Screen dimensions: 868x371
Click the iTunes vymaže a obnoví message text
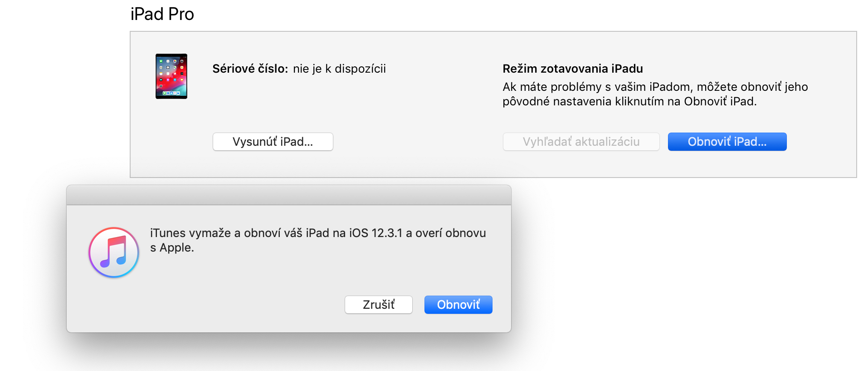(318, 240)
